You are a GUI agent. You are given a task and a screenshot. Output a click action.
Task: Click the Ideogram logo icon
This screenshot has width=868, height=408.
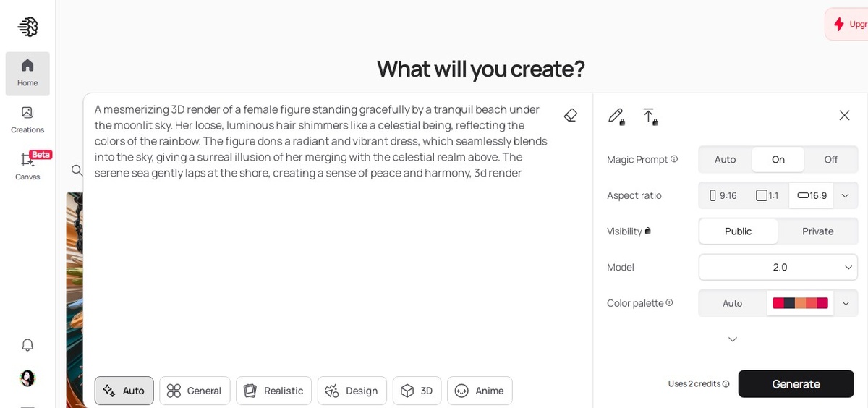click(27, 27)
